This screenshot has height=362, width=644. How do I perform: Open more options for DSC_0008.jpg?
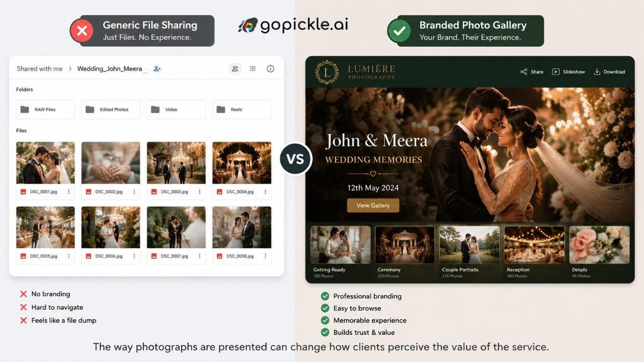point(265,256)
